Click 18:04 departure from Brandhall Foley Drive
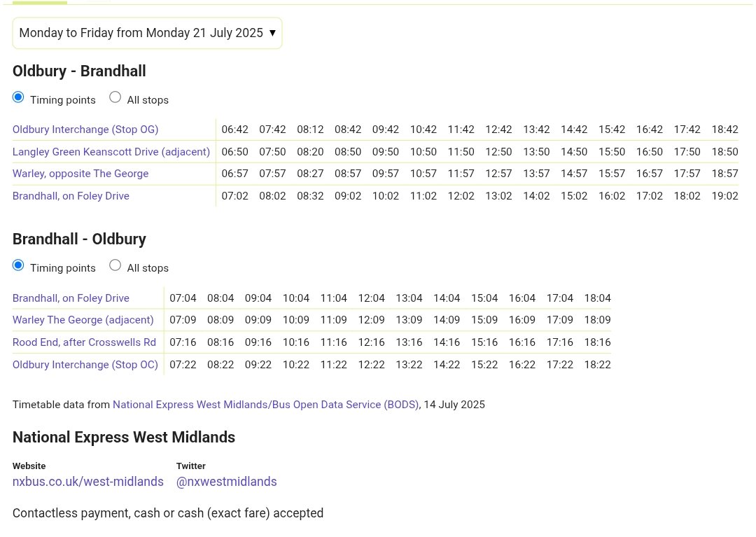The width and height of the screenshot is (756, 537). (x=597, y=298)
